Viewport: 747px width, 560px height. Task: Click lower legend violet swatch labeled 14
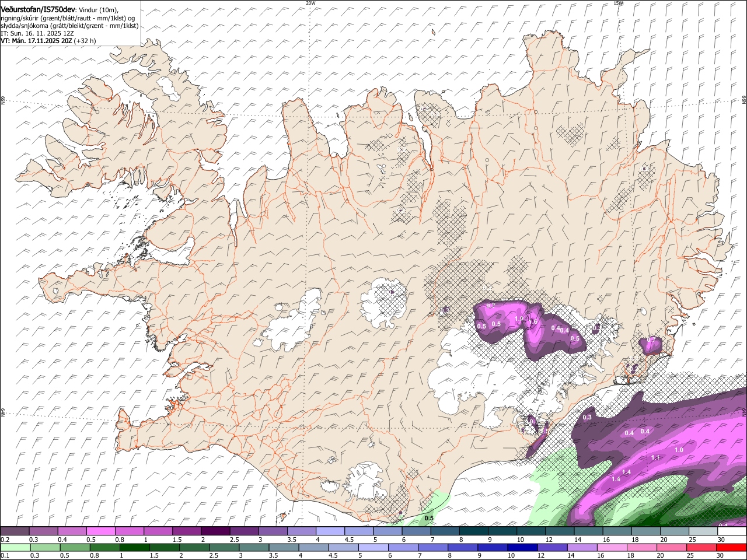582,547
